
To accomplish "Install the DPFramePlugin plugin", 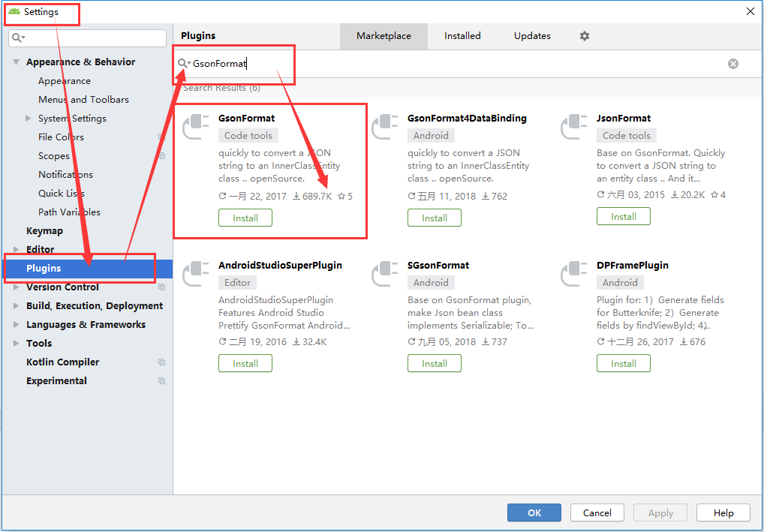I will (623, 363).
